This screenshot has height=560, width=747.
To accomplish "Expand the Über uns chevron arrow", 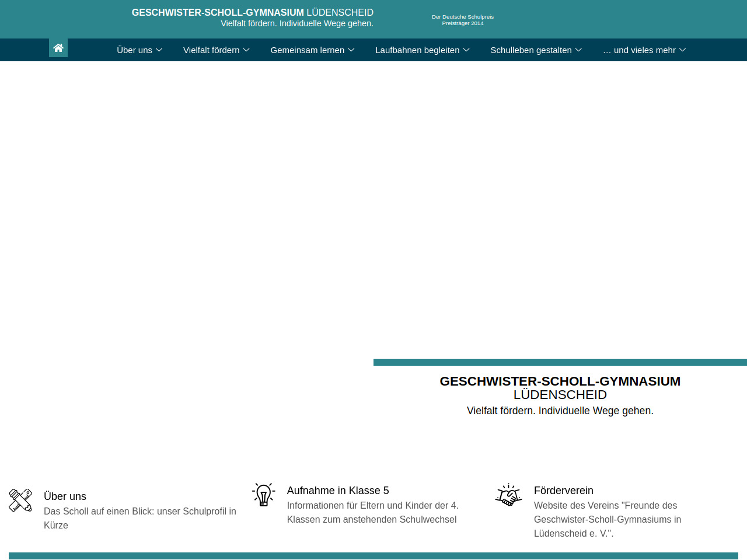I will tap(159, 50).
